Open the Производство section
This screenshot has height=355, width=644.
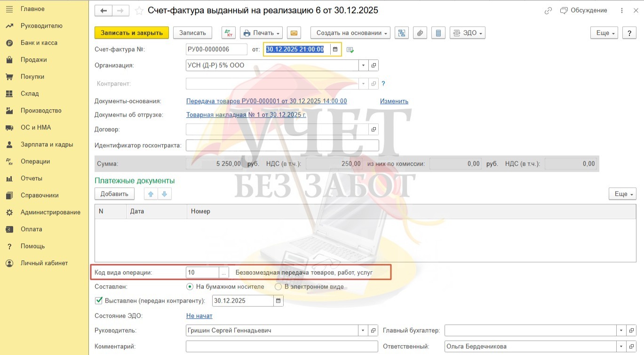41,111
